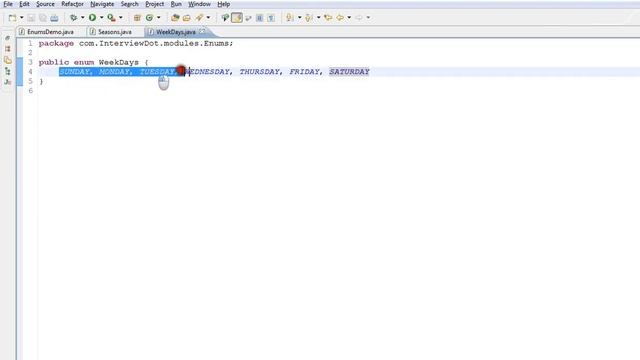Screen dimensions: 640x360
Task: Open the Navigate menu
Action: [102, 4]
